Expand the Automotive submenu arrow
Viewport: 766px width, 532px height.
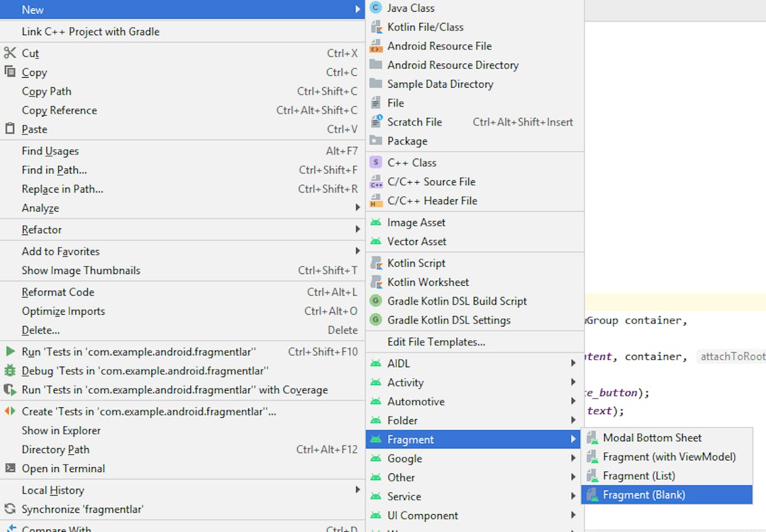pyautogui.click(x=573, y=402)
